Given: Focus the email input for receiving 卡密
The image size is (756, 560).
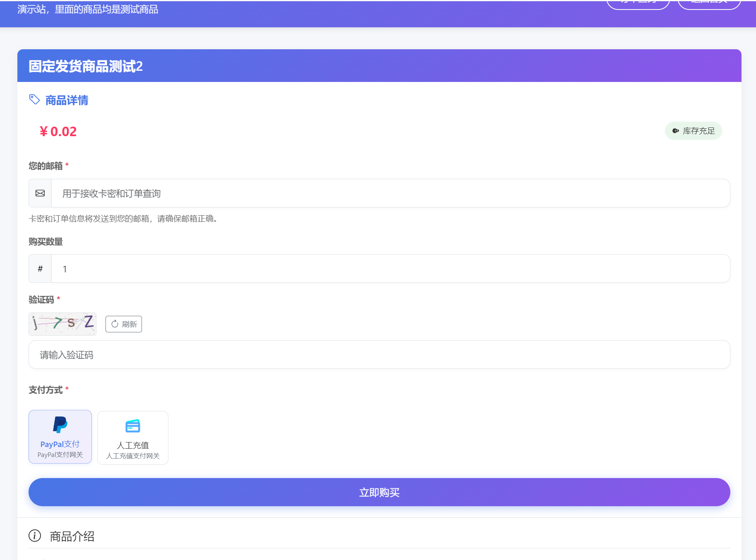Looking at the screenshot, I should pyautogui.click(x=389, y=193).
